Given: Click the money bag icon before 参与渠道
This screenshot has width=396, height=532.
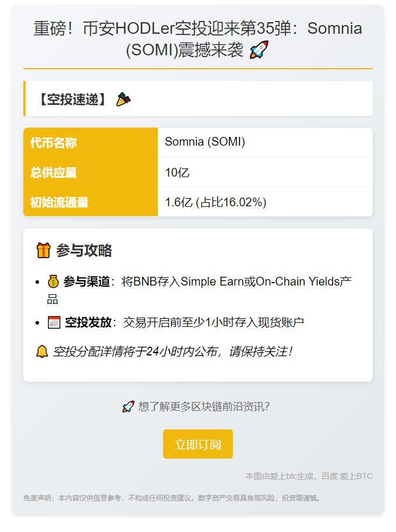Looking at the screenshot, I should coord(53,282).
